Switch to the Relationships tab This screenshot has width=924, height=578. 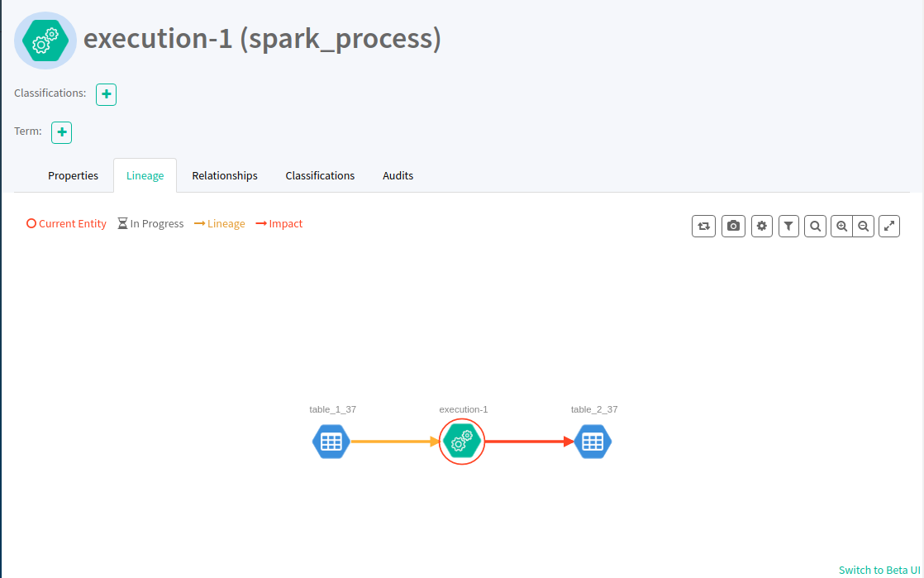point(225,176)
